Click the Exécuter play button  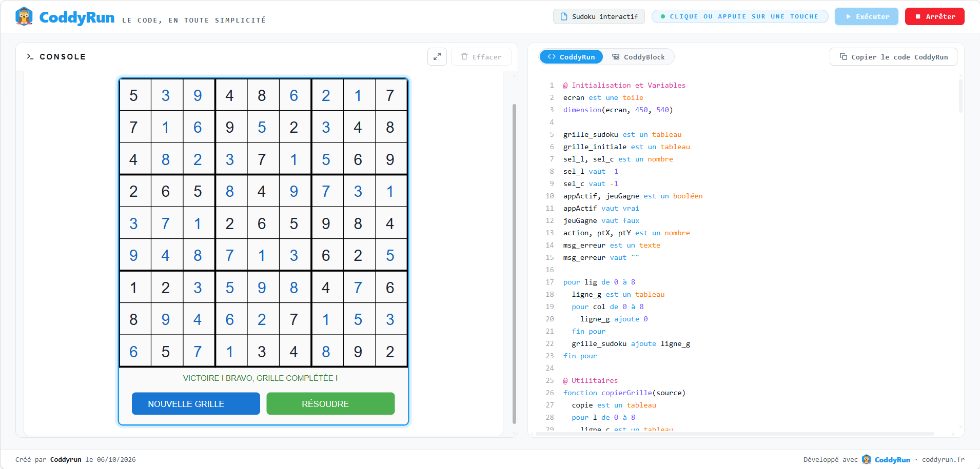(866, 16)
